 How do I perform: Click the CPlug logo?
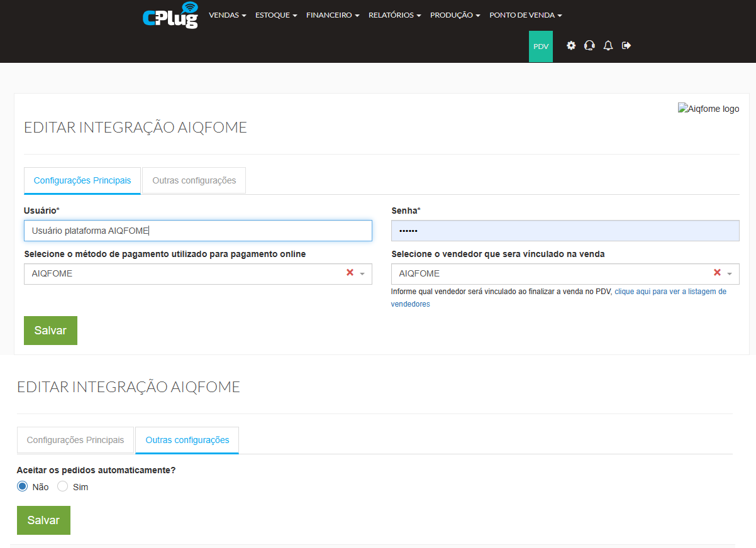(x=170, y=15)
